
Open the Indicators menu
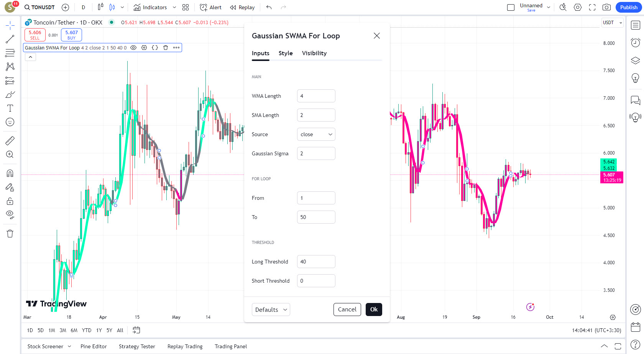150,7
